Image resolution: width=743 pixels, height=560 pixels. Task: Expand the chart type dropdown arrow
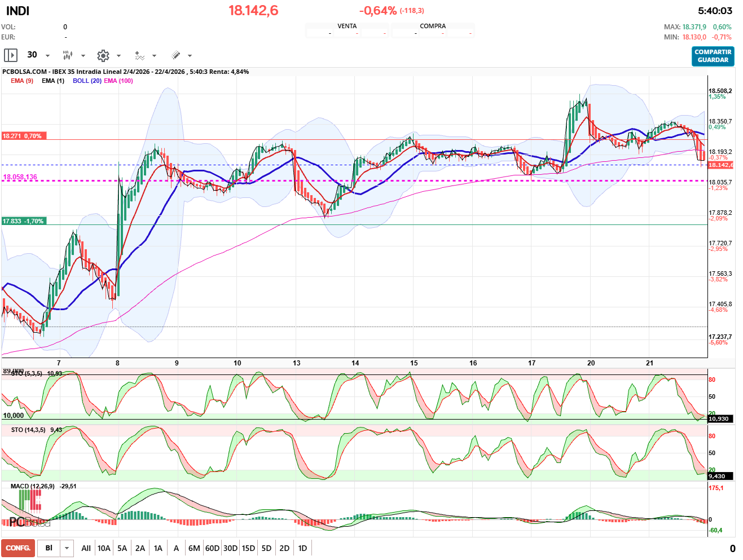tap(83, 56)
